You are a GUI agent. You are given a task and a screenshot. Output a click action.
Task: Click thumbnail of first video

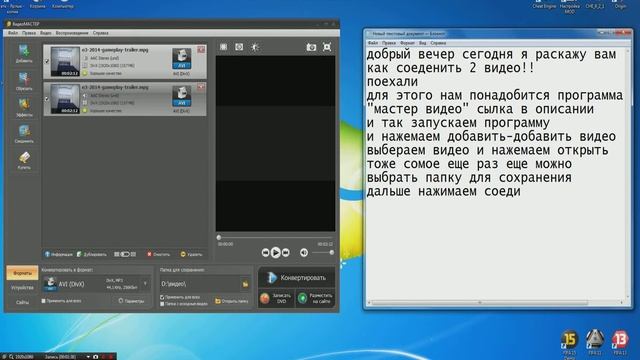[65, 61]
